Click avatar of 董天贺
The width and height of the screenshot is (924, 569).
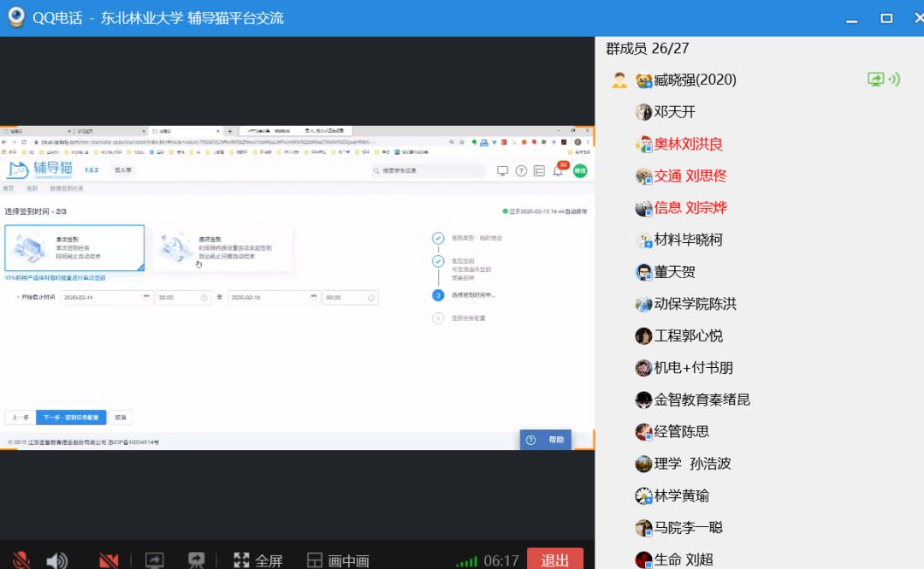643,272
